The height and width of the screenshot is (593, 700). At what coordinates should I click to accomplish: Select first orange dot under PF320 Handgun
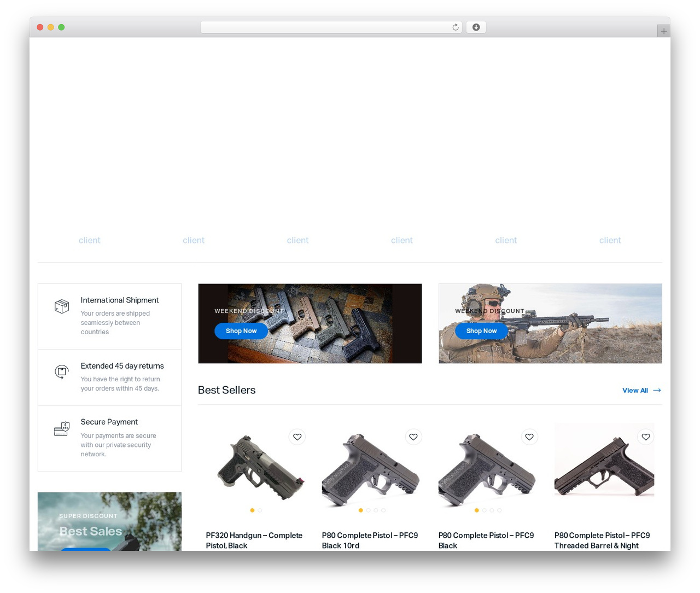click(252, 510)
